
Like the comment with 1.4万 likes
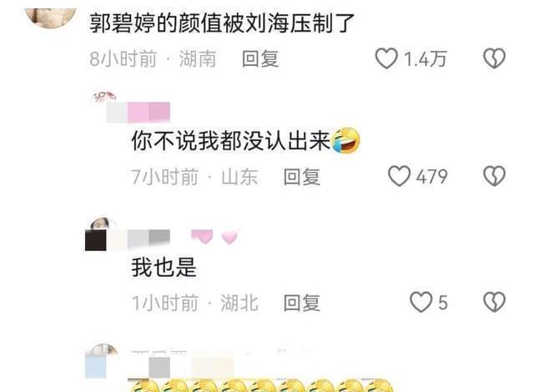(386, 58)
